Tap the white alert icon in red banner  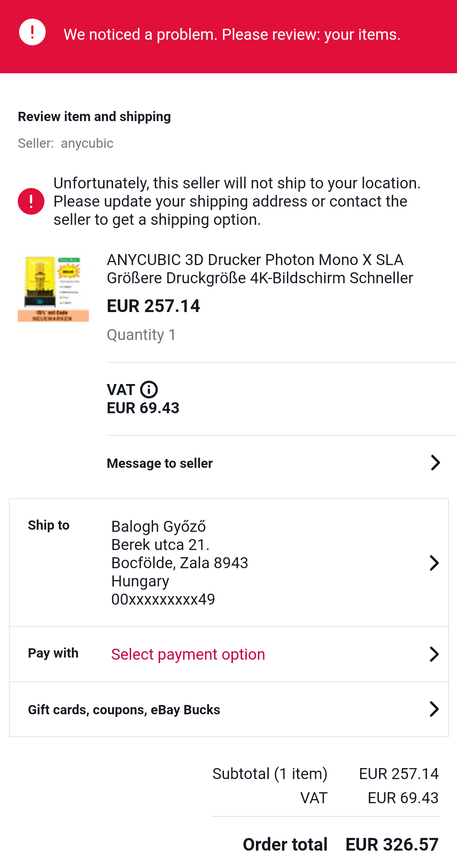(32, 32)
